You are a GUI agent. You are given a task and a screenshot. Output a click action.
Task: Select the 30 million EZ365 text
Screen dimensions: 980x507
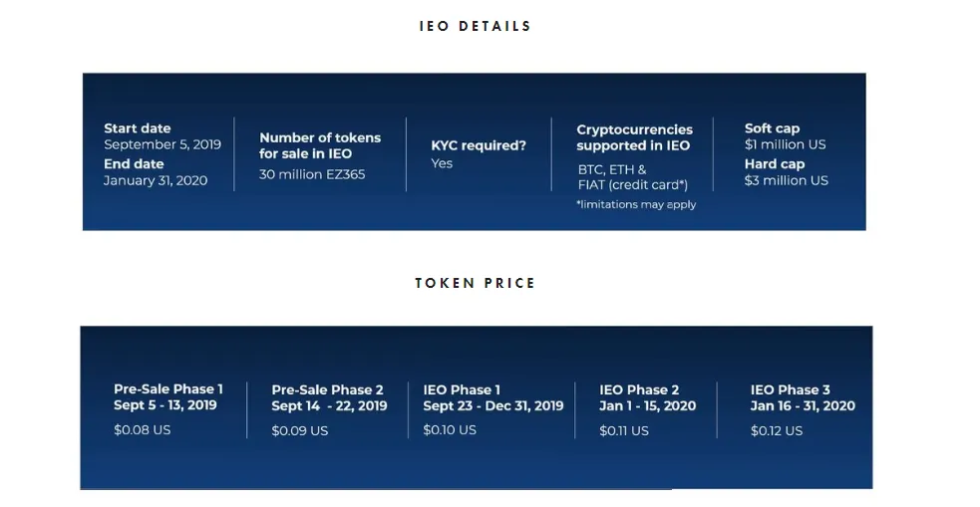tap(312, 175)
